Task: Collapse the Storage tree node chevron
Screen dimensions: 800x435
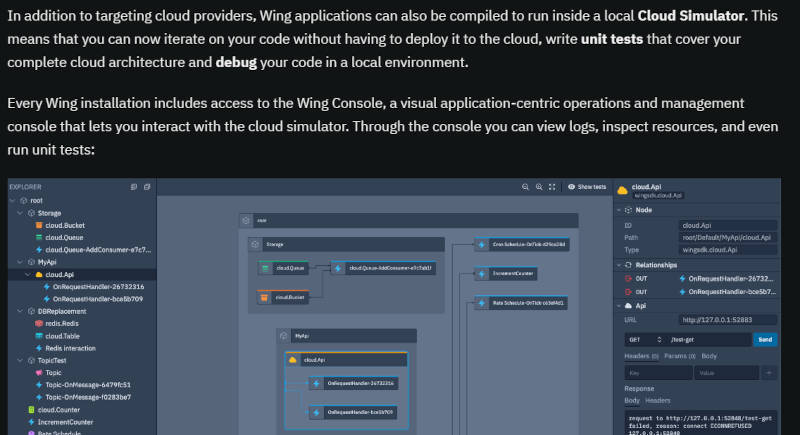Action: 20,213
